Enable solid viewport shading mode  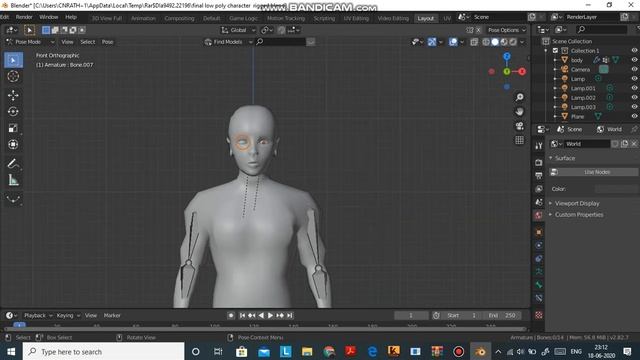pyautogui.click(x=495, y=42)
